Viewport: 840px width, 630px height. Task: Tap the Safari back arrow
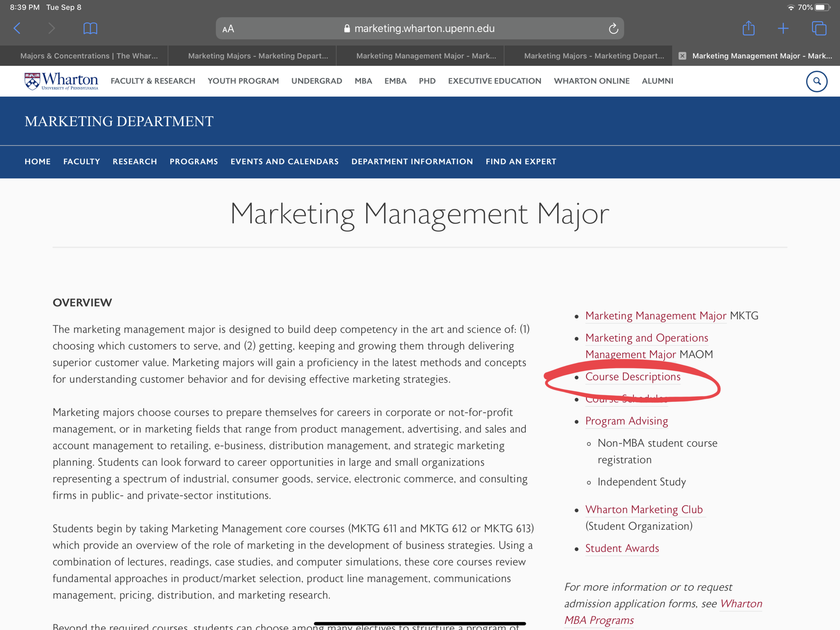(x=17, y=28)
